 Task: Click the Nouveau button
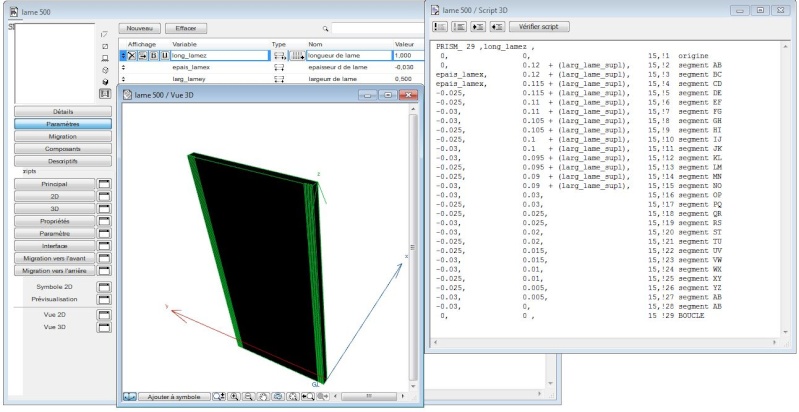140,29
